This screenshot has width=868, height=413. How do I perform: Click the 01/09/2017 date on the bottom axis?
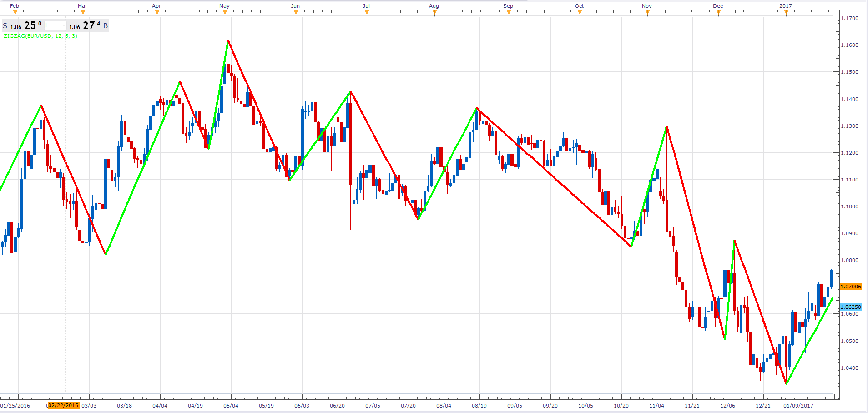[798, 406]
